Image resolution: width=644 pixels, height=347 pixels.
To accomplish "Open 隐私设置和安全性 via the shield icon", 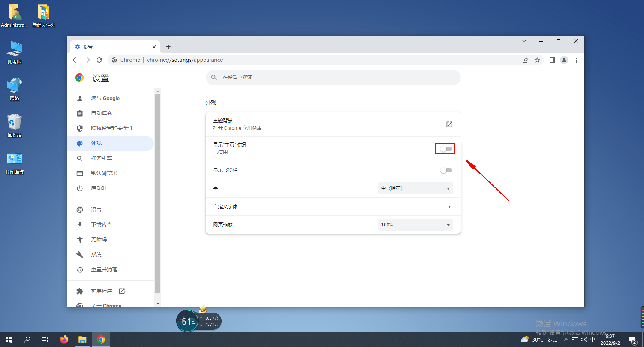I will coord(80,128).
